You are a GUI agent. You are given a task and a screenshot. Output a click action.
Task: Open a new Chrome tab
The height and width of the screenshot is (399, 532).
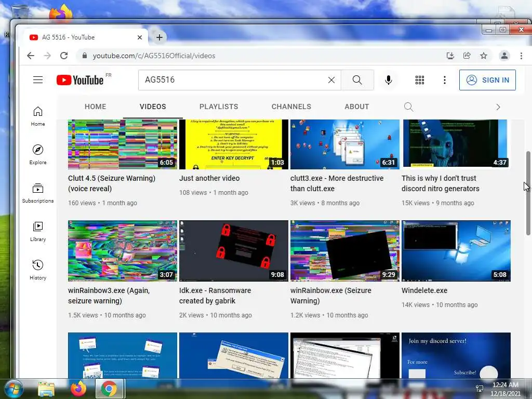[x=159, y=37]
